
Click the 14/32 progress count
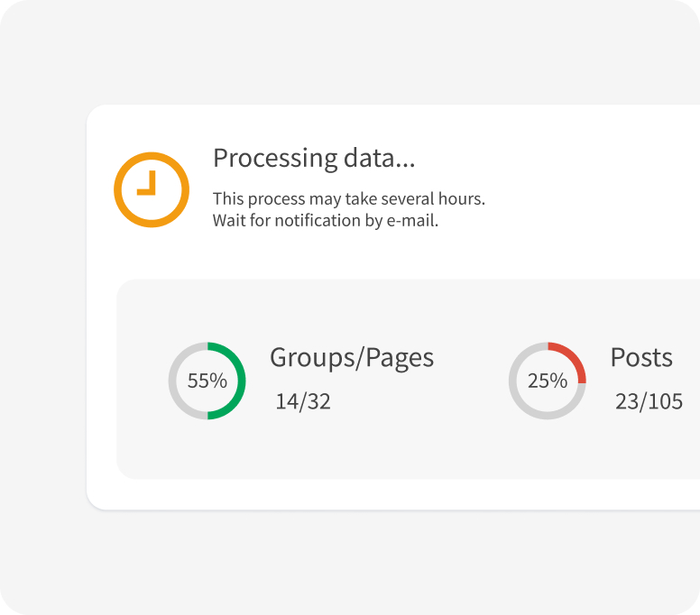pyautogui.click(x=303, y=401)
